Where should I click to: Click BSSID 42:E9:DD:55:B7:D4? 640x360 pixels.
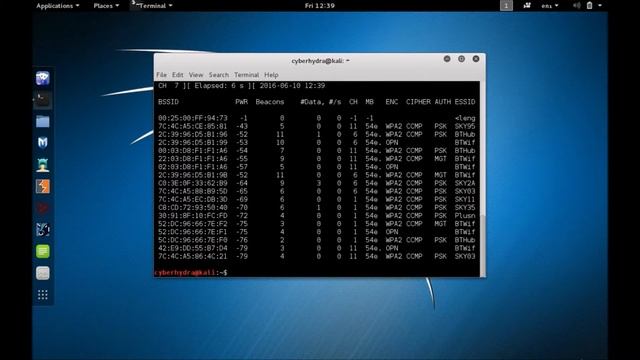click(193, 248)
